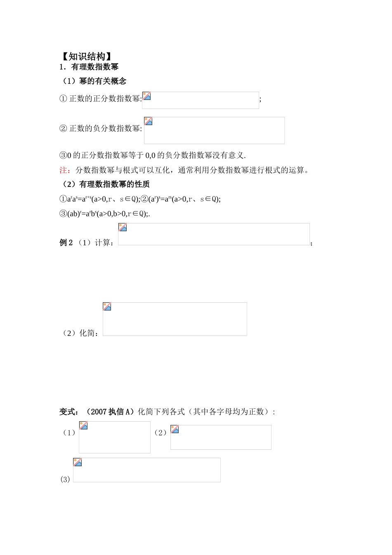Select broken image icon in 变式 item （1）
The width and height of the screenshot is (392, 555).
coord(83,426)
